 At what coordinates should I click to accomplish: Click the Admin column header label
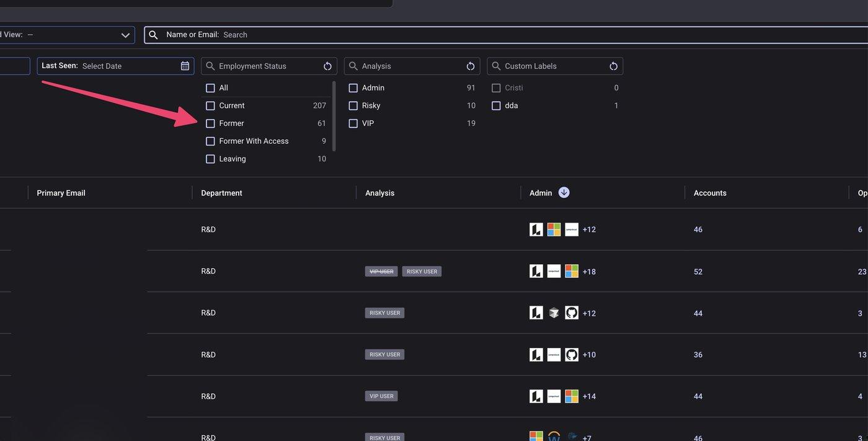click(x=541, y=193)
